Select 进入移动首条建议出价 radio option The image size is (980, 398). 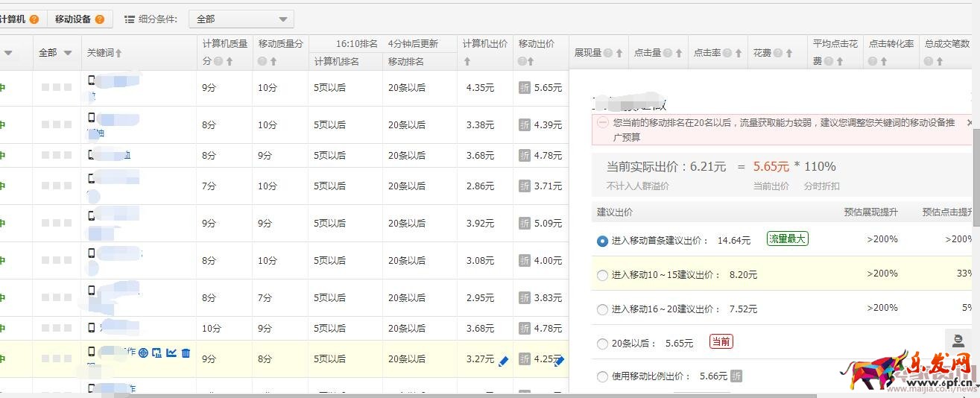tap(602, 241)
